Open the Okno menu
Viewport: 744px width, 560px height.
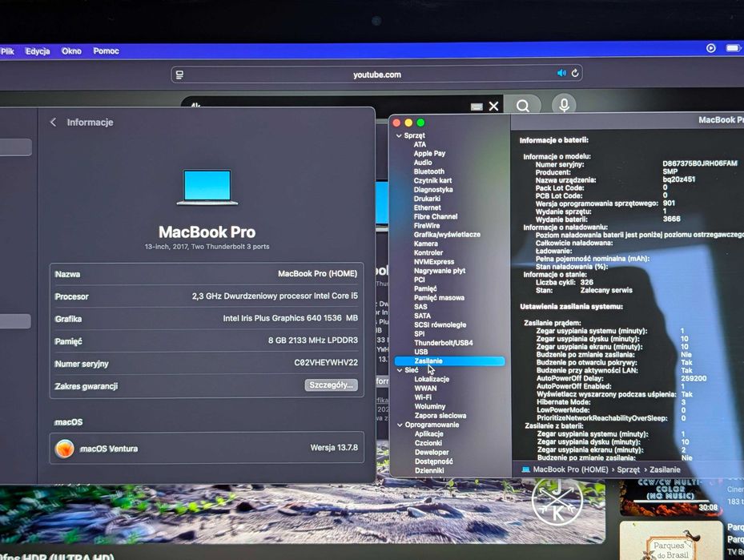tap(71, 50)
